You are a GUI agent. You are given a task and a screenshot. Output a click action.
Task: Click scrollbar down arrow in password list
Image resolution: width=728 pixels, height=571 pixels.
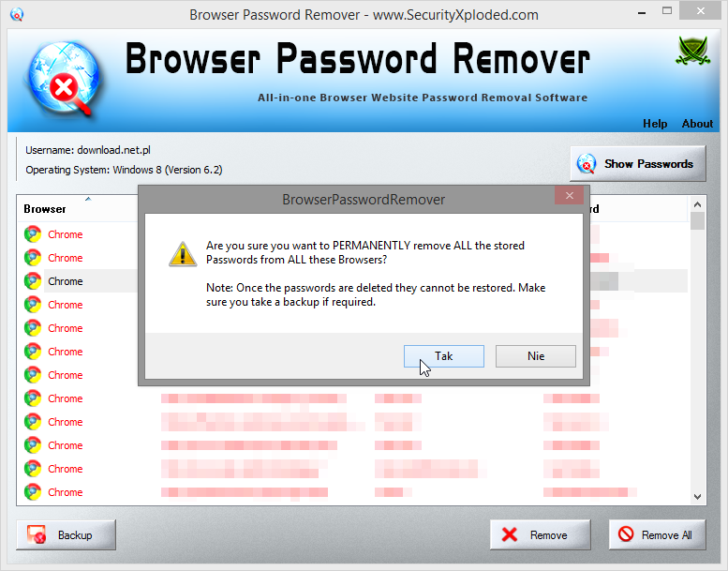697,496
